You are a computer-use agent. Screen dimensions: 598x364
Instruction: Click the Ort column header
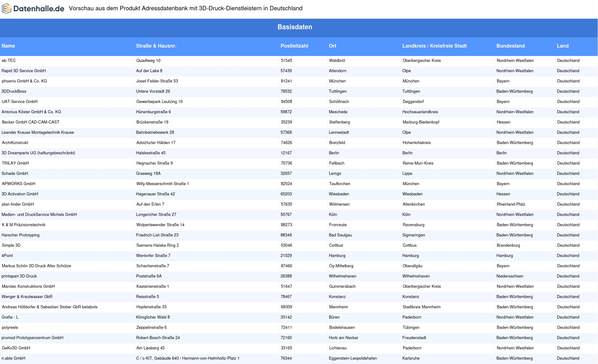(333, 46)
